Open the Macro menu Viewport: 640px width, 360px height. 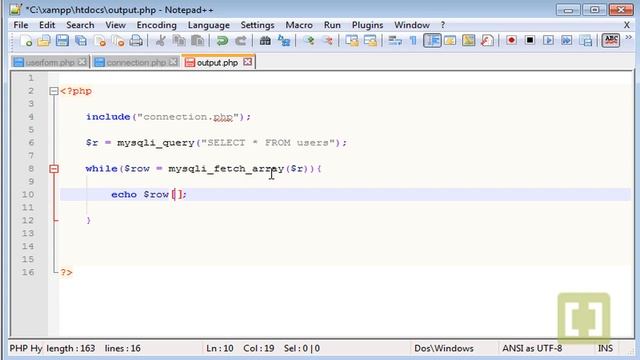(x=299, y=25)
